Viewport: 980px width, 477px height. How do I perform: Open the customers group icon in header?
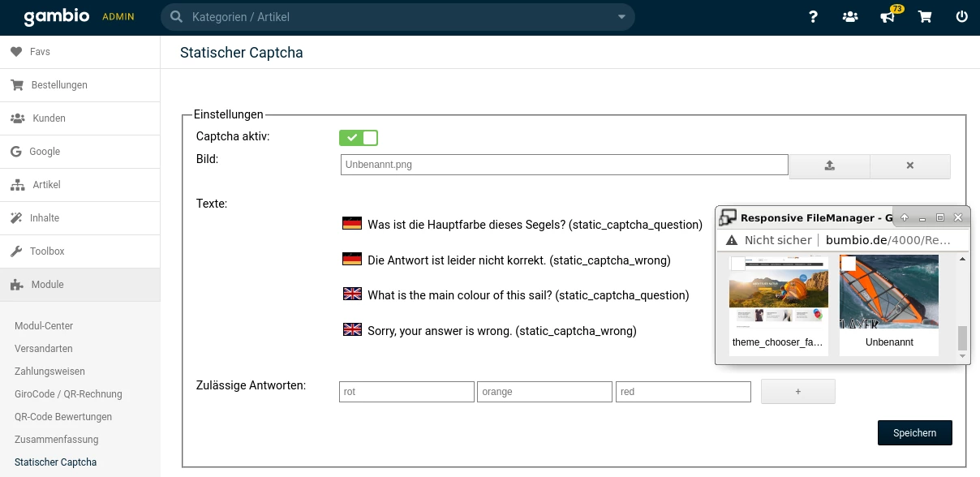coord(850,16)
